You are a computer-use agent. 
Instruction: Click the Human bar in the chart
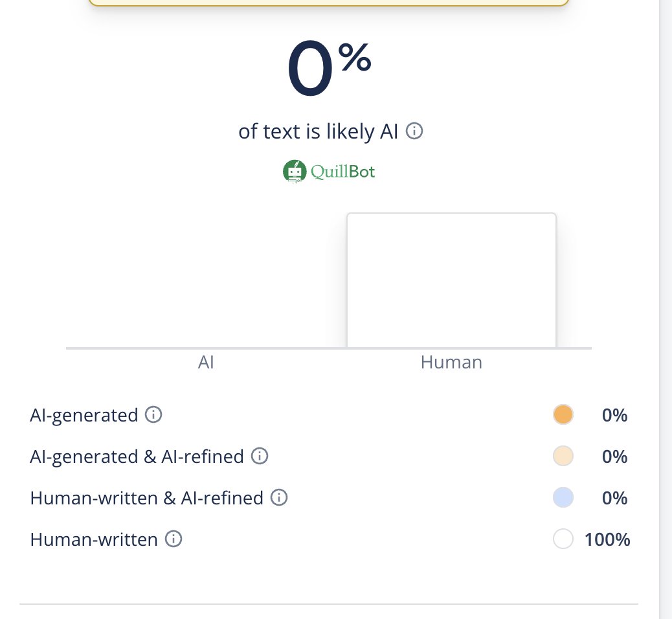[x=451, y=280]
